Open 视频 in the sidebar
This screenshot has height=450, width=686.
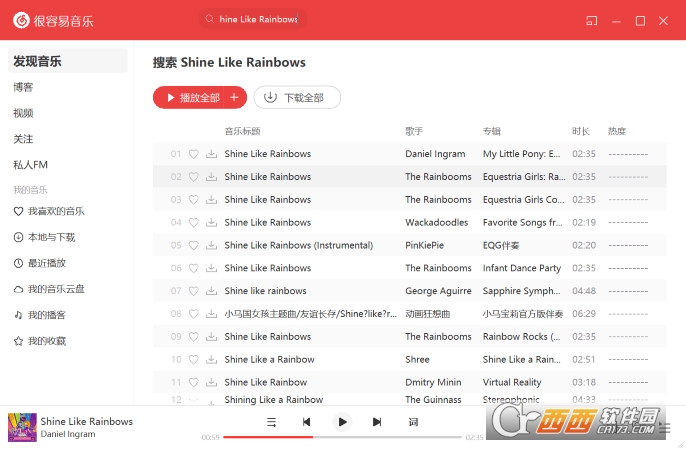(x=23, y=113)
